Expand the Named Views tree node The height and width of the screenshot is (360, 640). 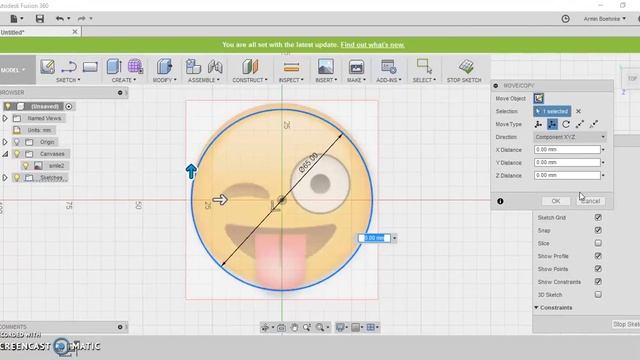pyautogui.click(x=5, y=118)
